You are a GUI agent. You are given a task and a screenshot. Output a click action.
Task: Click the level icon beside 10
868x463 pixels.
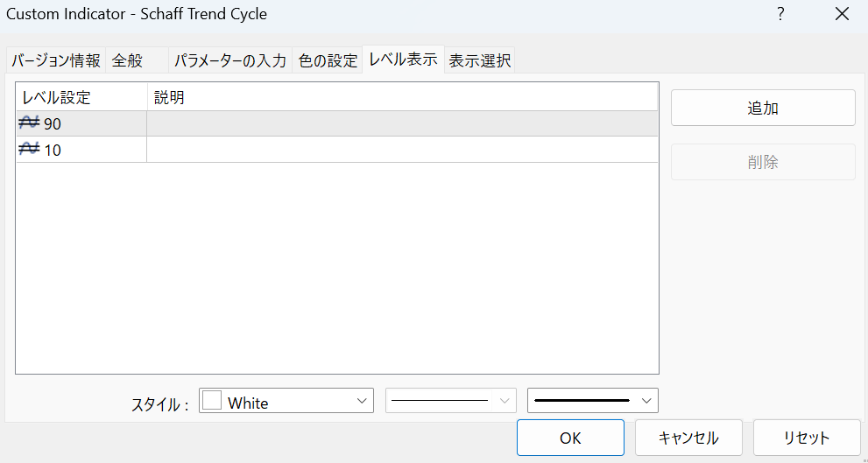coord(28,150)
